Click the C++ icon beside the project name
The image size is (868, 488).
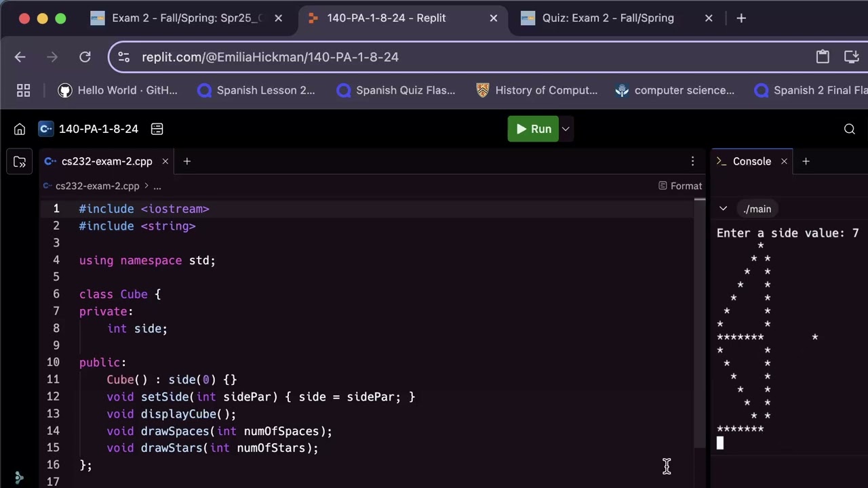click(x=46, y=129)
